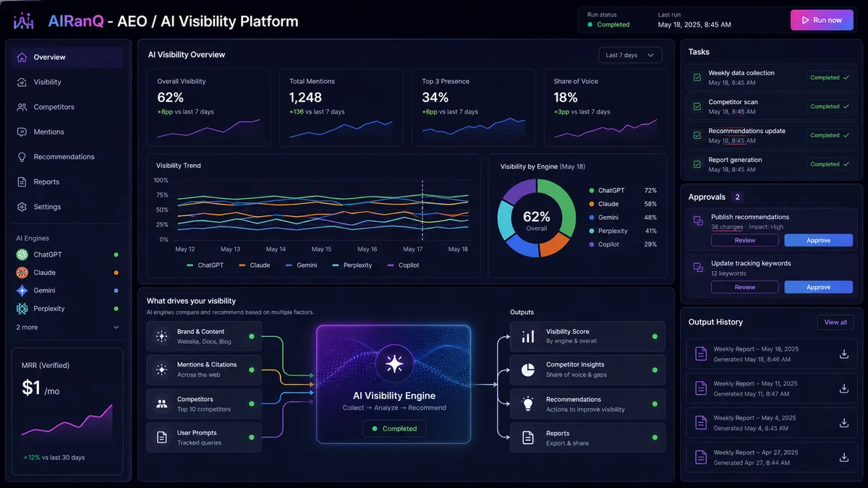
Task: Click the AIRanQ logo icon
Action: 24,22
